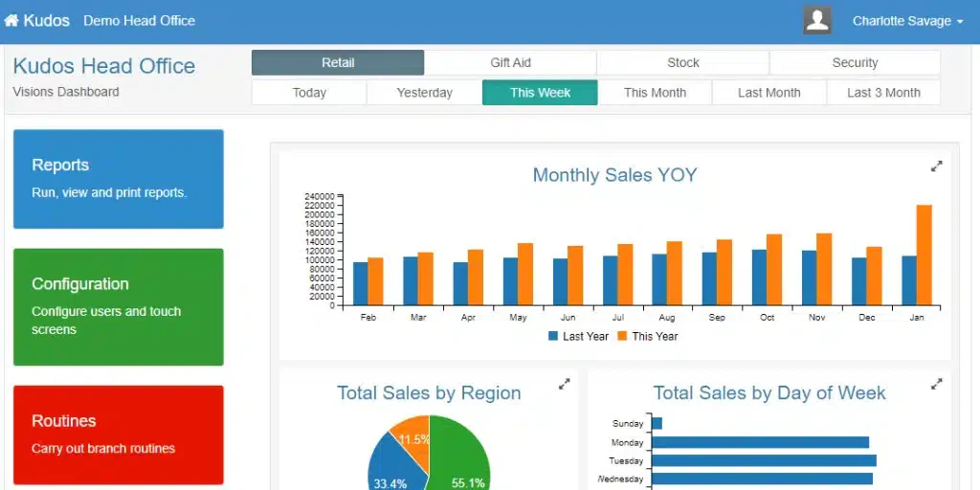Select the Last 3 Month range
The height and width of the screenshot is (490, 980).
coord(883,93)
